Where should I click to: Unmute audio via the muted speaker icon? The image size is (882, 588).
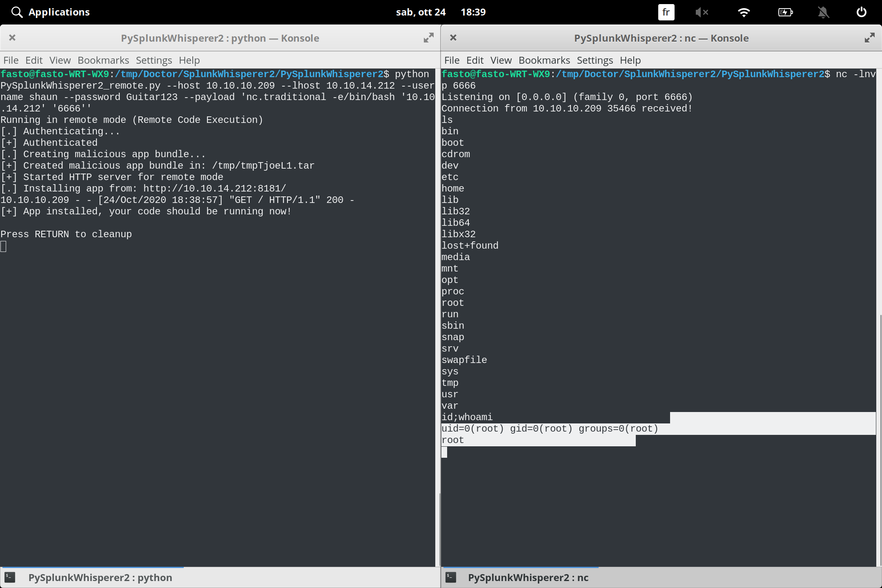(x=703, y=12)
